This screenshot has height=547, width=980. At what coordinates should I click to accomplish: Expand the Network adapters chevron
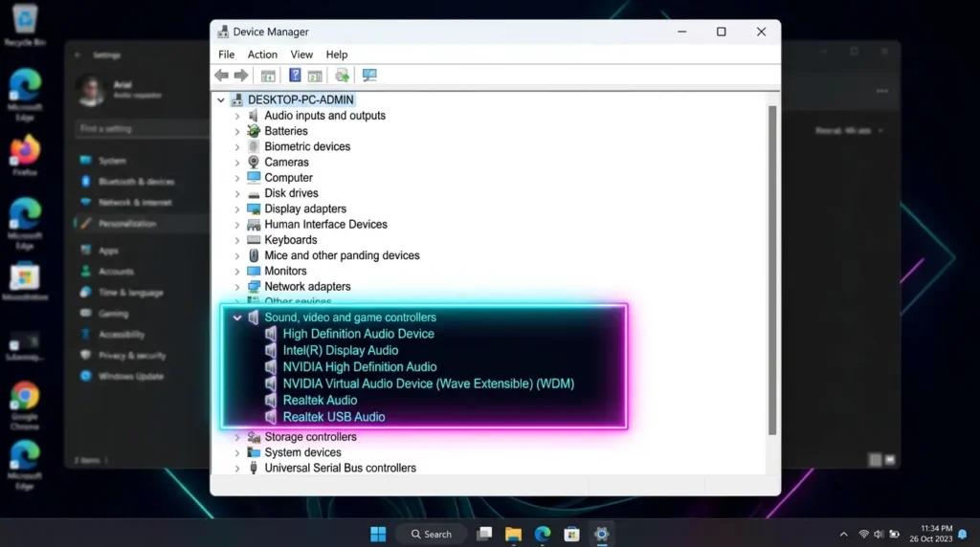237,287
